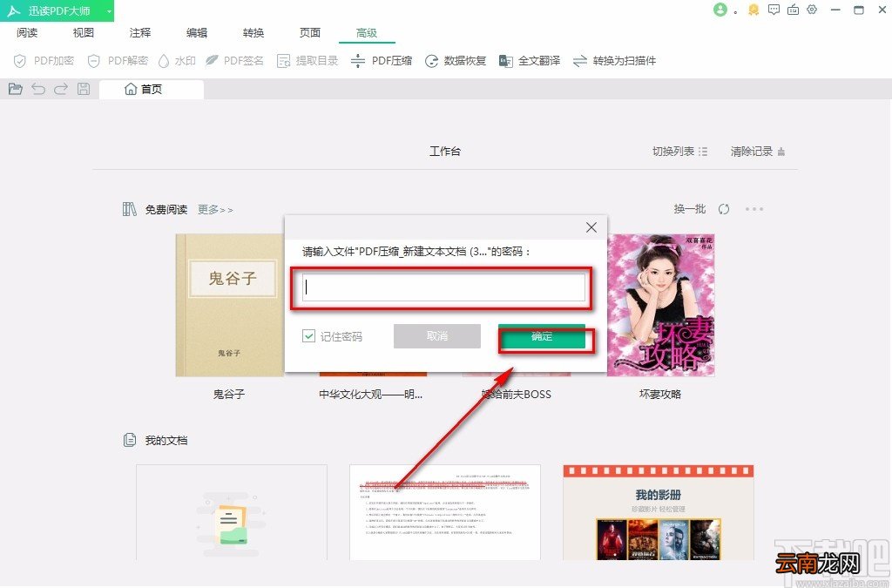The width and height of the screenshot is (892, 588).
Task: Open the 数据恢复 tool
Action: click(456, 61)
